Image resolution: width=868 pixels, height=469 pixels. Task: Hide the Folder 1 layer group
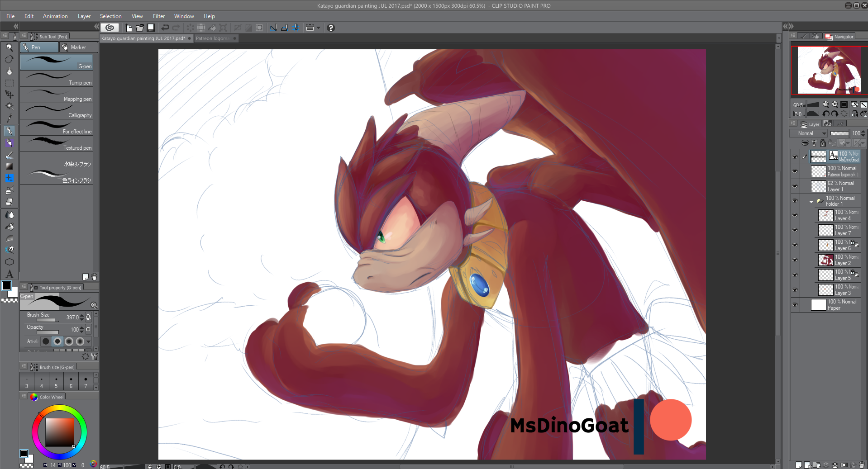(x=795, y=201)
